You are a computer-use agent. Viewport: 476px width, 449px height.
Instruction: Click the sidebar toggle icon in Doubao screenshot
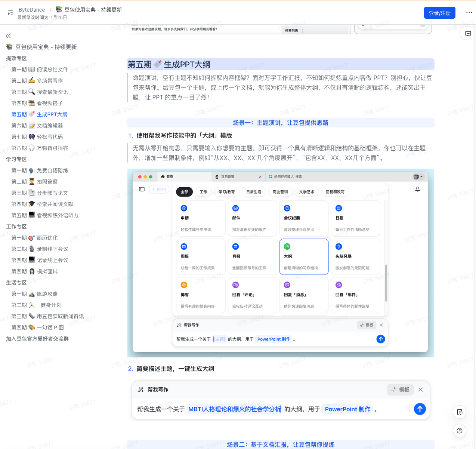[142, 189]
